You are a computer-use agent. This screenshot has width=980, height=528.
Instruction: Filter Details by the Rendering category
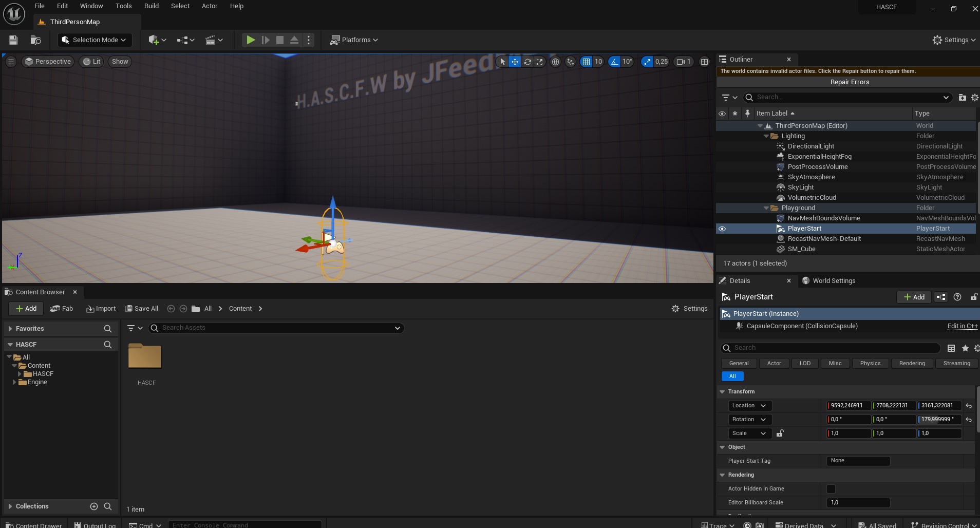[912, 363]
